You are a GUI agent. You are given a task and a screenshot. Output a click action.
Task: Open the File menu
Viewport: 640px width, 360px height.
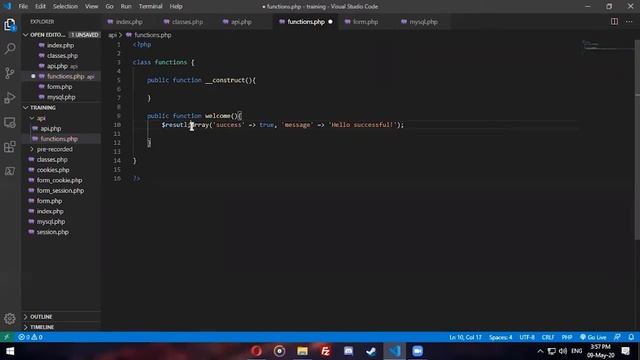[x=23, y=7]
